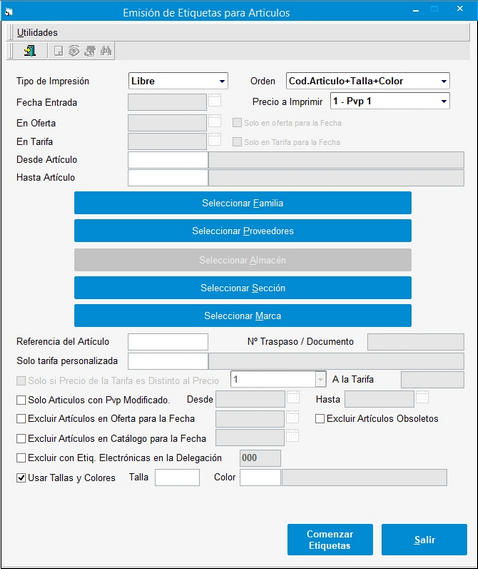Image resolution: width=478 pixels, height=569 pixels.
Task: Click the printer toolbar icon
Action: (x=90, y=51)
